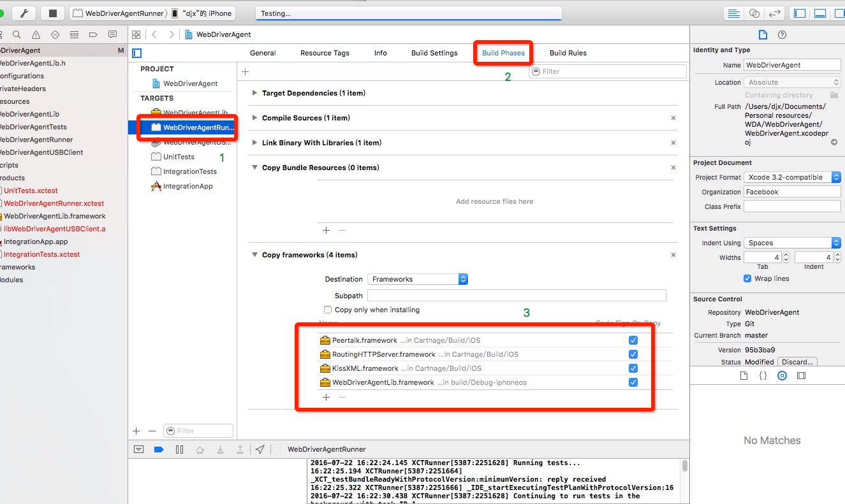This screenshot has height=504, width=845.
Task: Reveal full path in Finder arrow
Action: (834, 142)
